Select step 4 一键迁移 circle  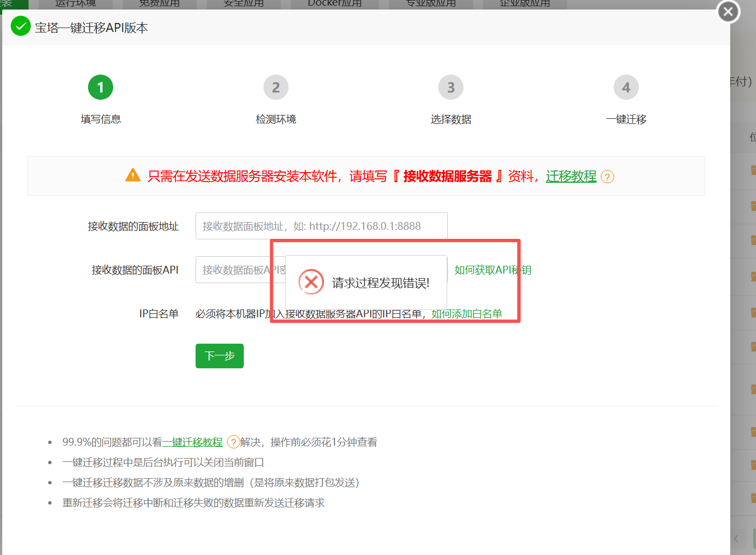626,87
